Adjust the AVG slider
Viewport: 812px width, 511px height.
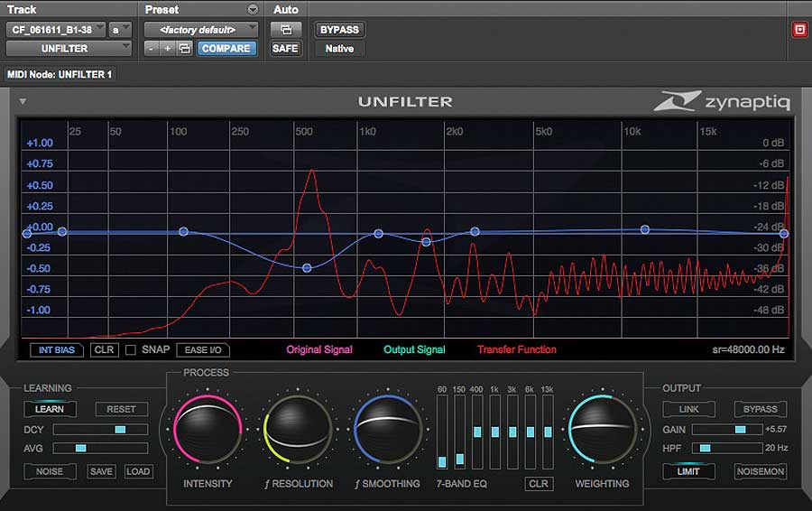tap(100, 449)
